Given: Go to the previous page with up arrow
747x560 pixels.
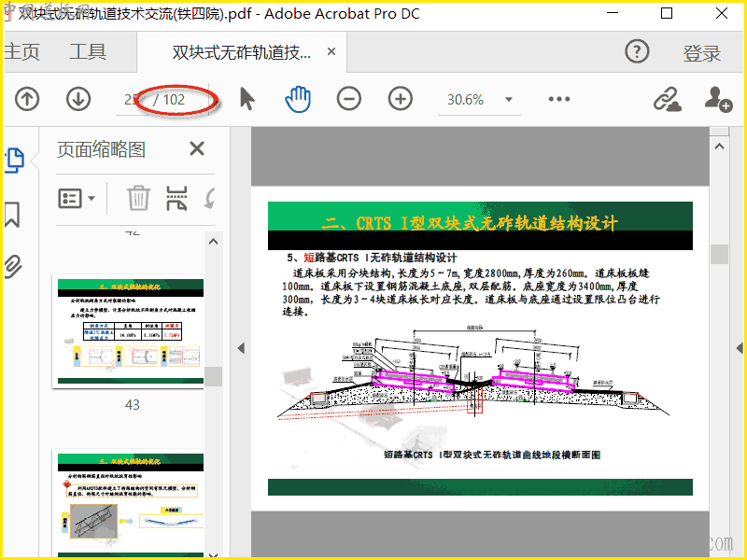Looking at the screenshot, I should point(27,100).
